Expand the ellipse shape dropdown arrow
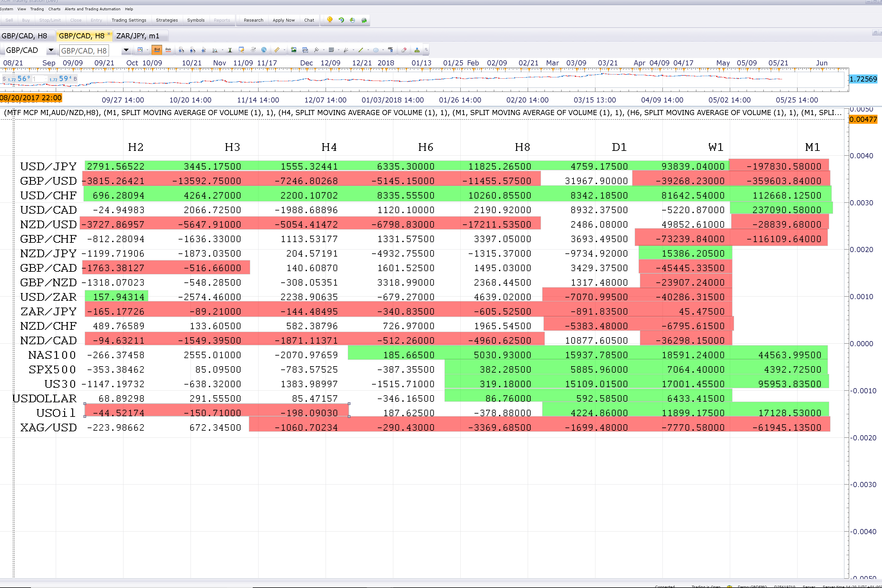 [x=383, y=50]
